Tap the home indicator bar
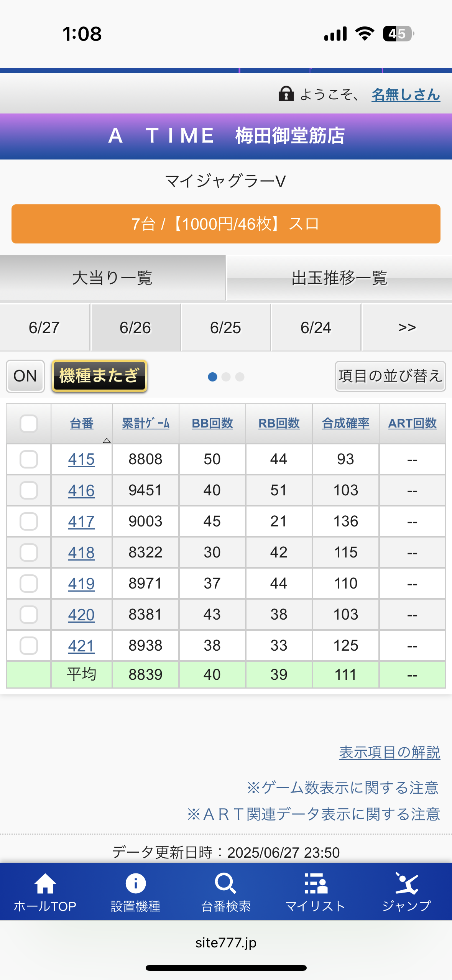Viewport: 452px width, 980px height. pos(226,968)
